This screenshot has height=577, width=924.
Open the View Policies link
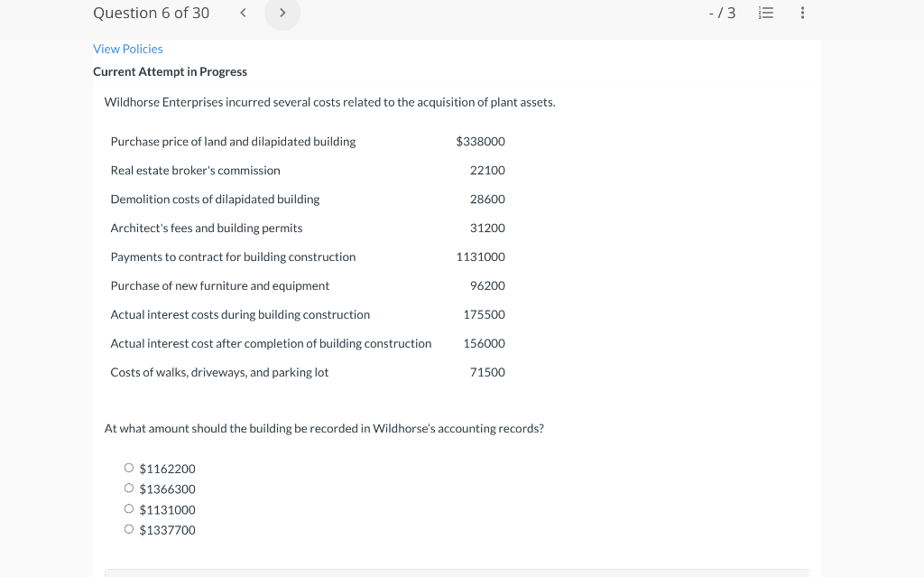click(127, 48)
